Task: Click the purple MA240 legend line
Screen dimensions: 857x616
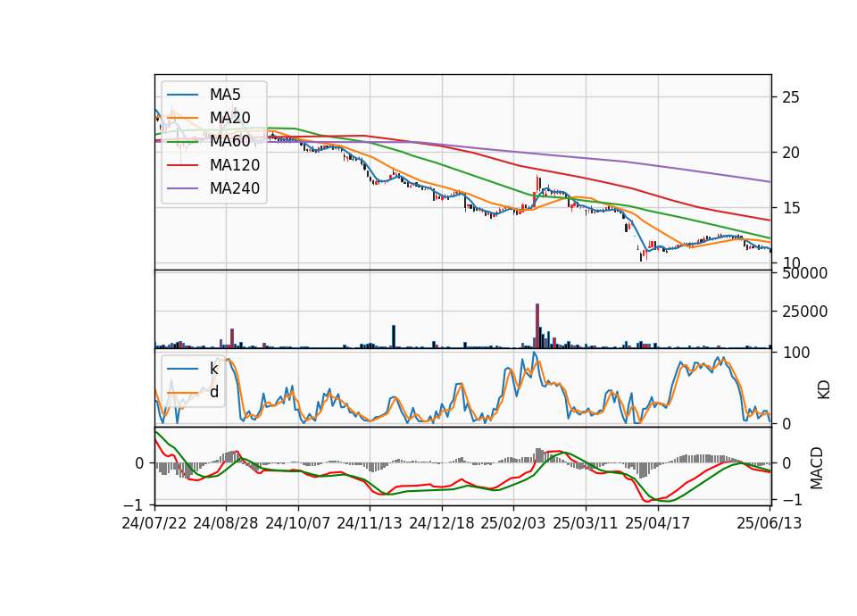Action: click(x=182, y=188)
